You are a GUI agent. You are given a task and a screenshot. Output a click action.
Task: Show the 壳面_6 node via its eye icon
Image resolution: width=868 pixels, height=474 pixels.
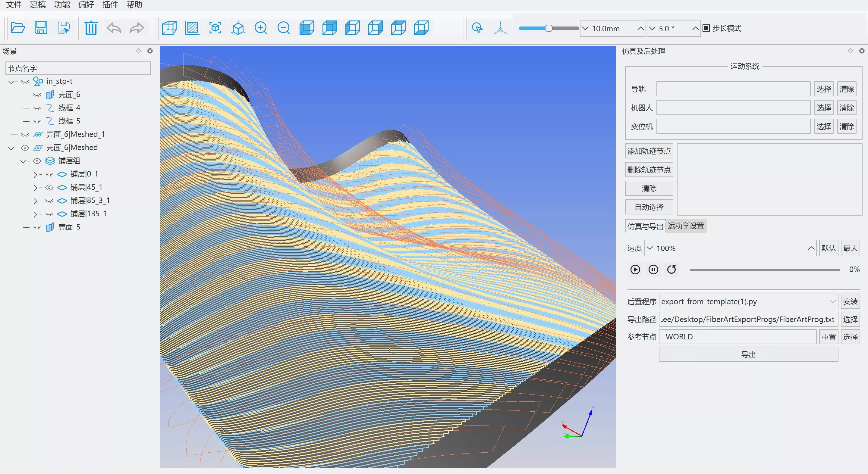coord(37,95)
